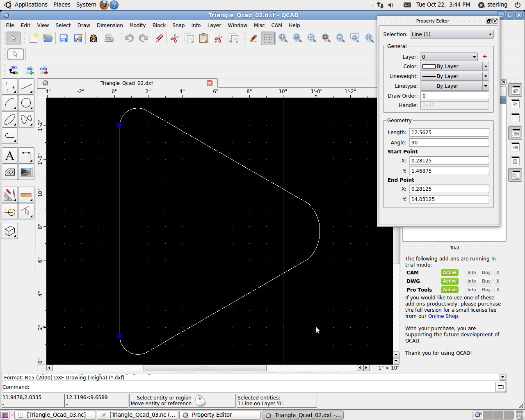Select the Circle drawing tool
Image resolution: width=525 pixels, height=420 pixels.
coord(26,103)
